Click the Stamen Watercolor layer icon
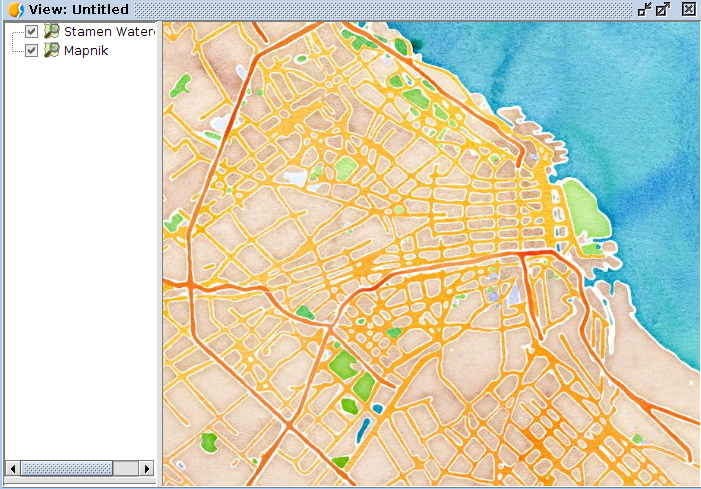The width and height of the screenshot is (701, 489). 51,31
